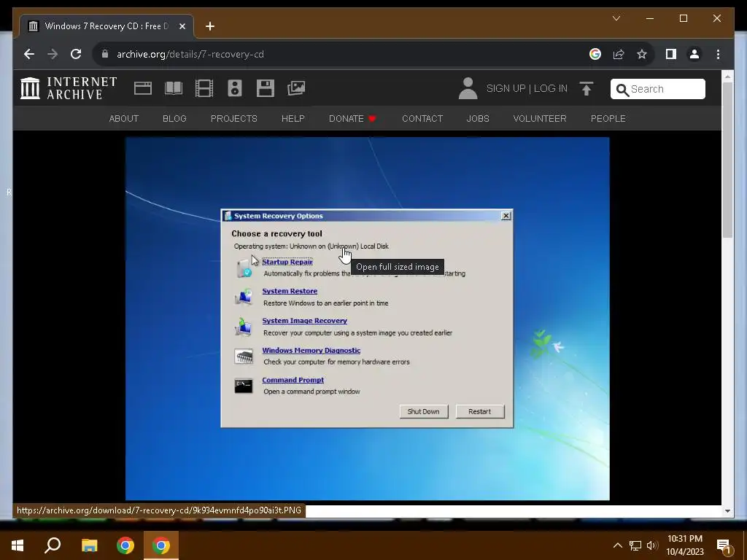The height and width of the screenshot is (560, 747).
Task: Open the HELP menu item
Action: 293,119
